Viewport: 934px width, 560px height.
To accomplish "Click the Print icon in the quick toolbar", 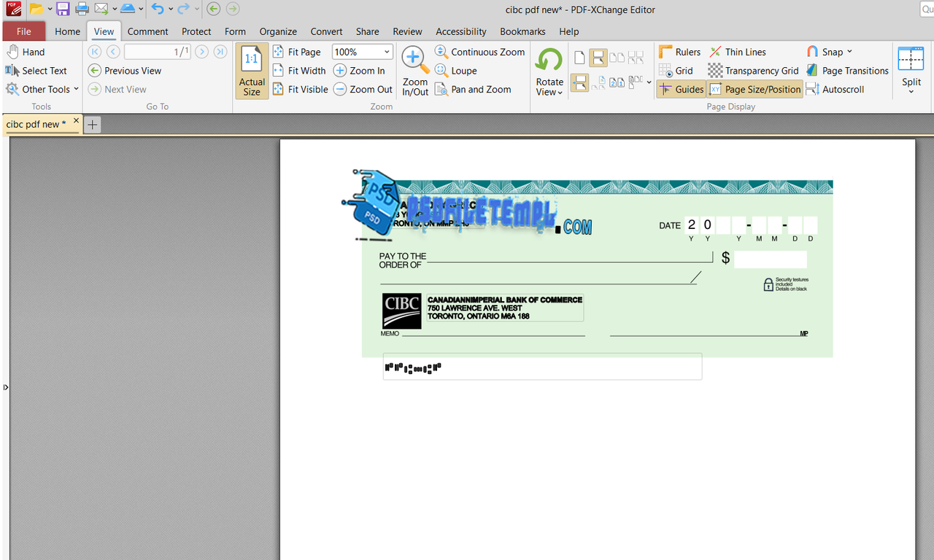I will 82,9.
